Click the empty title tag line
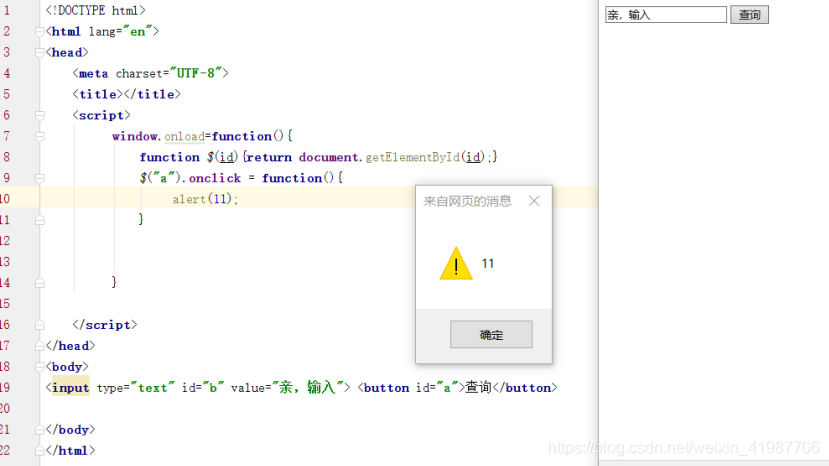The width and height of the screenshot is (829, 466). click(126, 94)
